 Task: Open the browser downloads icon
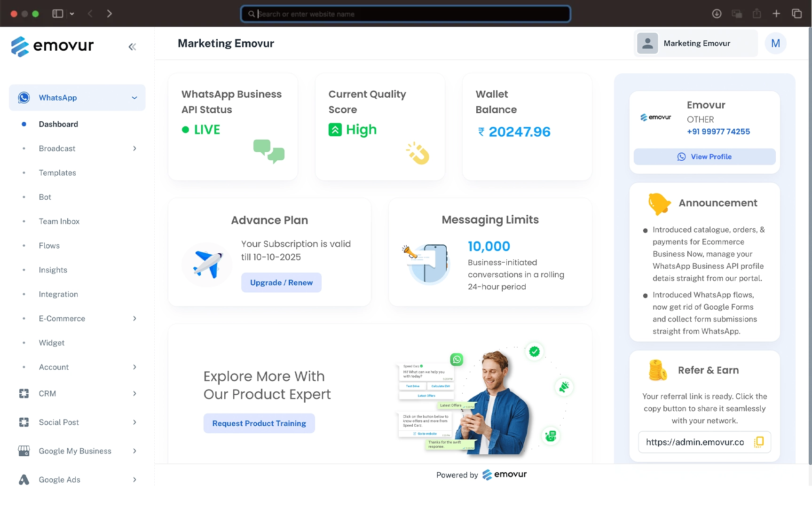click(x=717, y=14)
